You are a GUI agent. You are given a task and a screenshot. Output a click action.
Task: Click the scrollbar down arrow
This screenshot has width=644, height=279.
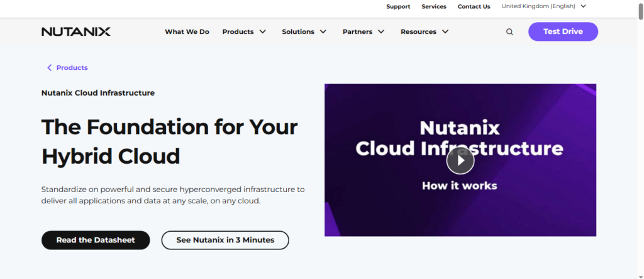641,276
